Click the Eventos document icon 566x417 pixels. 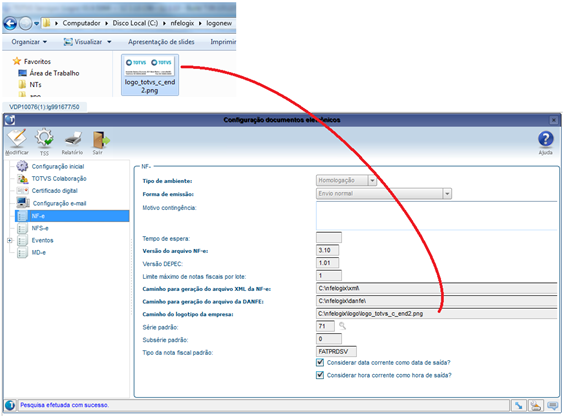click(22, 240)
